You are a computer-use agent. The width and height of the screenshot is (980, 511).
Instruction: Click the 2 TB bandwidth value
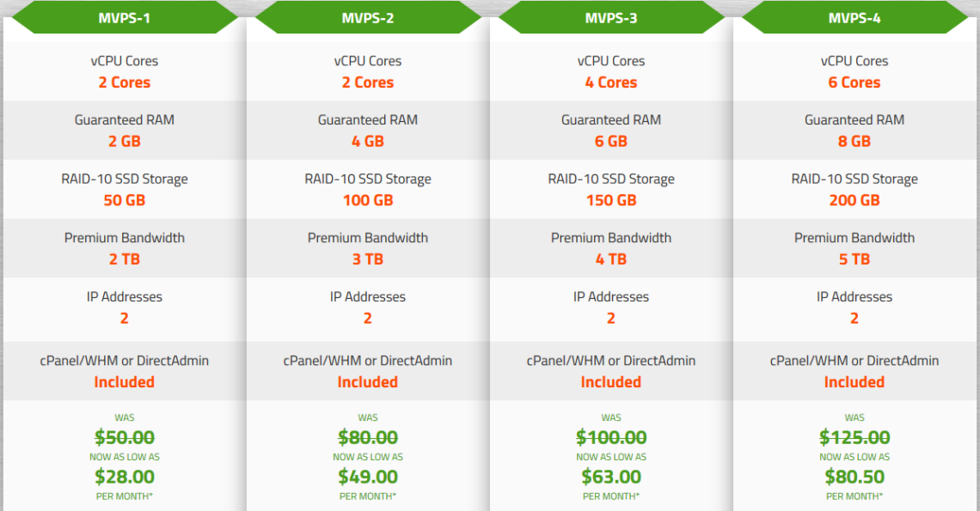point(125,259)
